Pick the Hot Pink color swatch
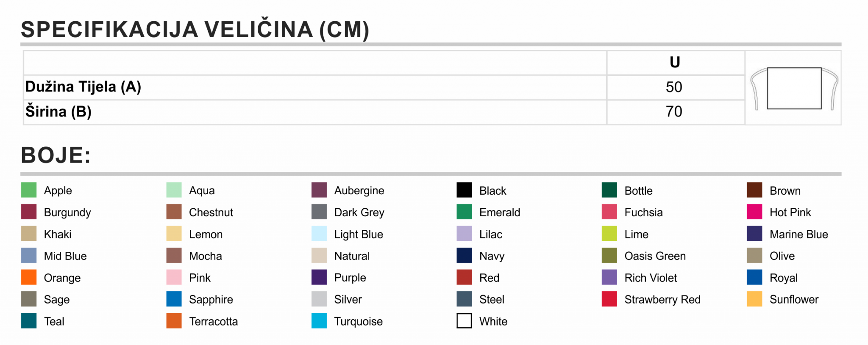The image size is (868, 345). pos(754,212)
